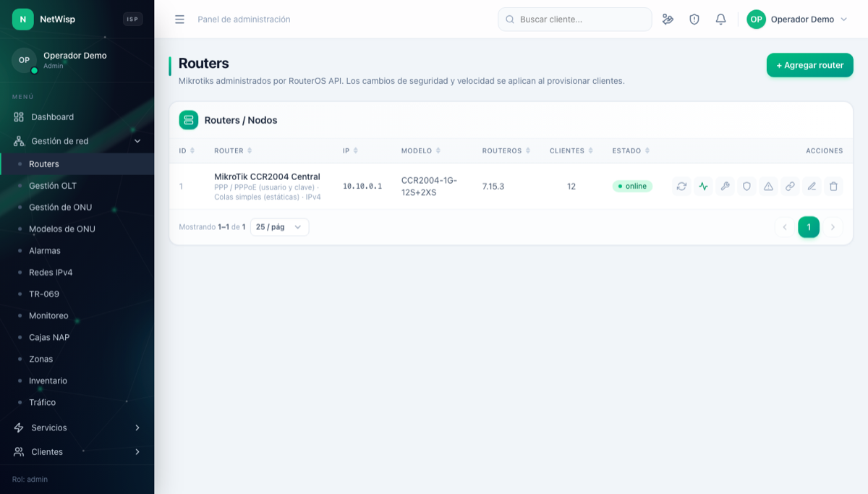Viewport: 868px width, 494px height.
Task: Click the next page arrow
Action: click(833, 227)
